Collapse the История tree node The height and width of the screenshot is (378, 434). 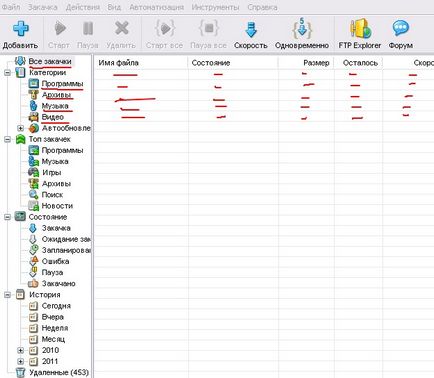coord(7,295)
